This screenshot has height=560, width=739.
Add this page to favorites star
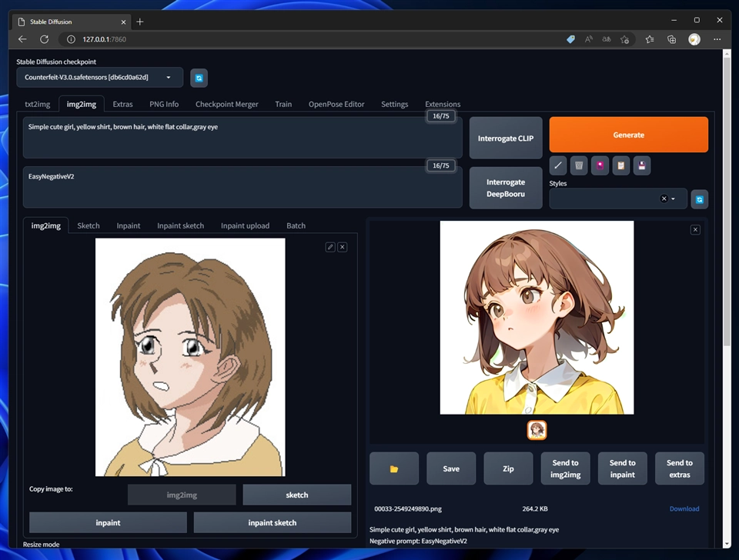[625, 39]
